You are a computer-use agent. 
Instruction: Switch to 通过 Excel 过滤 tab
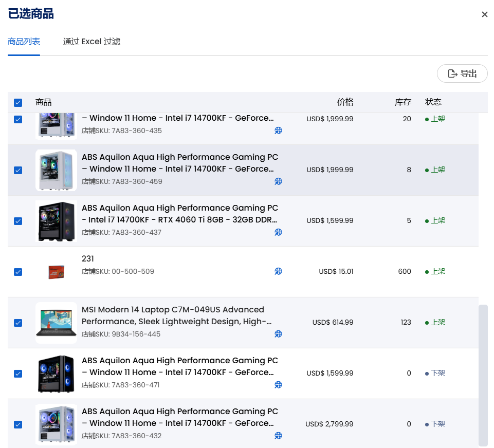click(x=92, y=42)
